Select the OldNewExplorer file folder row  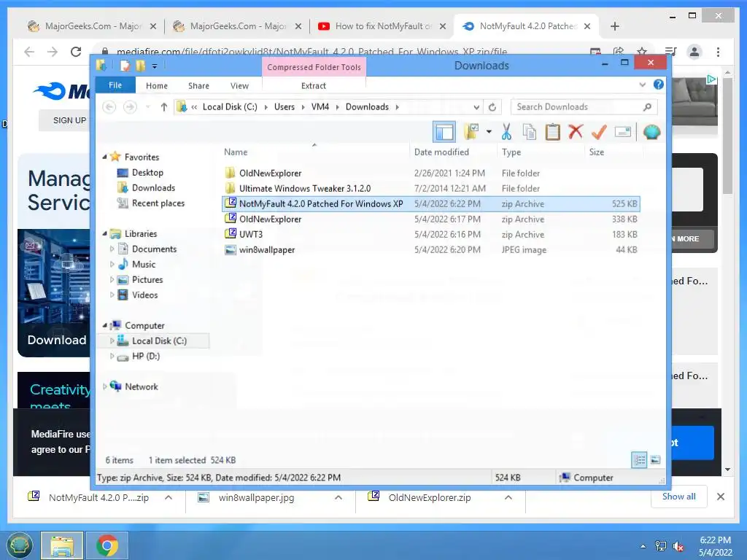430,174
